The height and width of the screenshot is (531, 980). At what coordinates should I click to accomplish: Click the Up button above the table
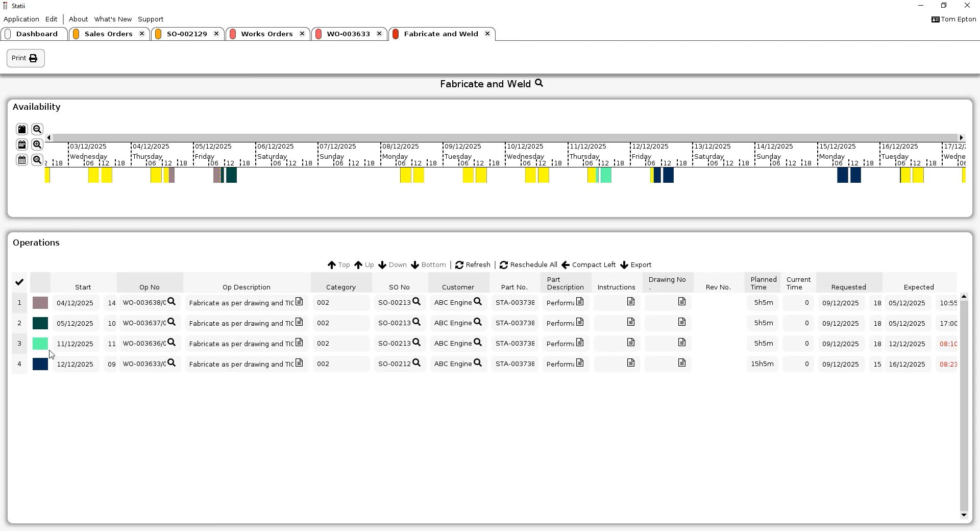coord(364,265)
